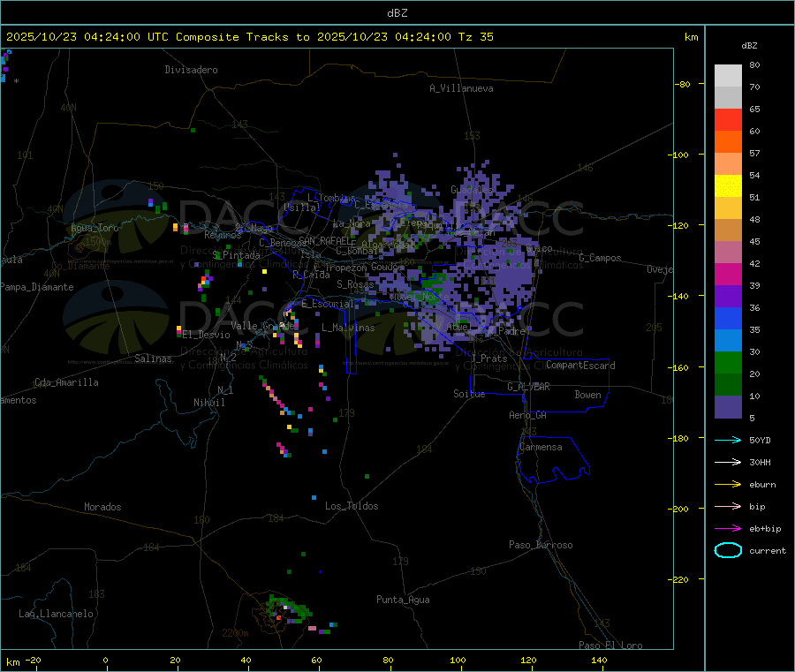Click the A_Villanueva map label
This screenshot has height=672, width=795.
[461, 88]
